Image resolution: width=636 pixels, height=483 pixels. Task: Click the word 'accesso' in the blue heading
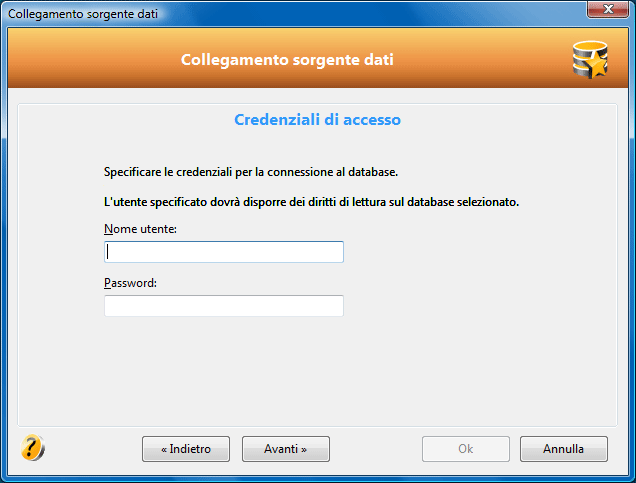(x=372, y=120)
